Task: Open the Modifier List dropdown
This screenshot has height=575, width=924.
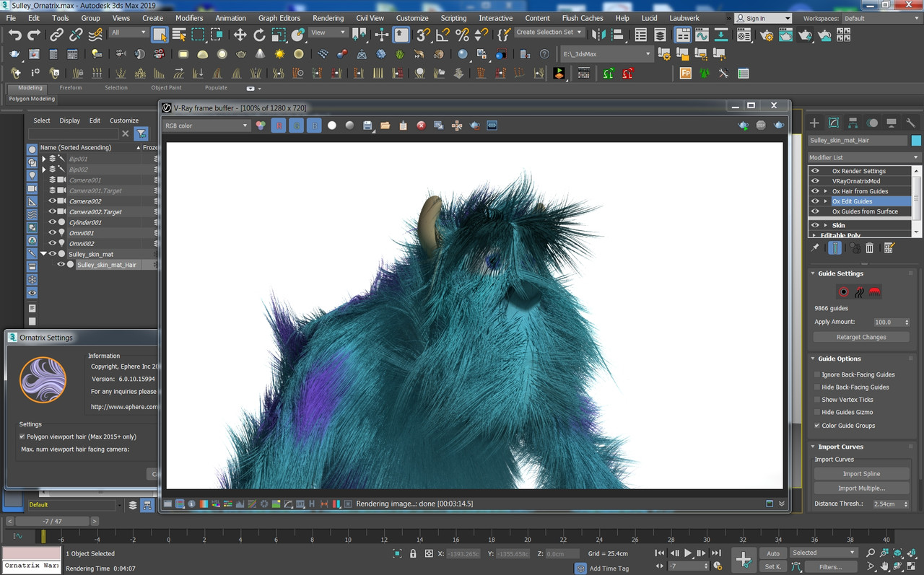Action: coord(864,157)
